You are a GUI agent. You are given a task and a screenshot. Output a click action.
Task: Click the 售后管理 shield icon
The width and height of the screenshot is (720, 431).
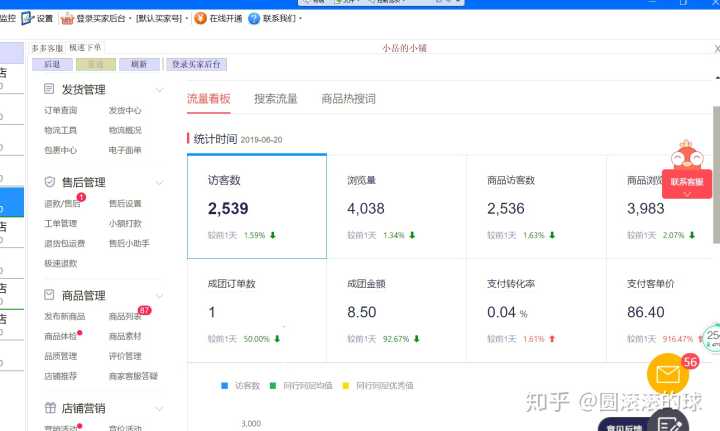(50, 182)
